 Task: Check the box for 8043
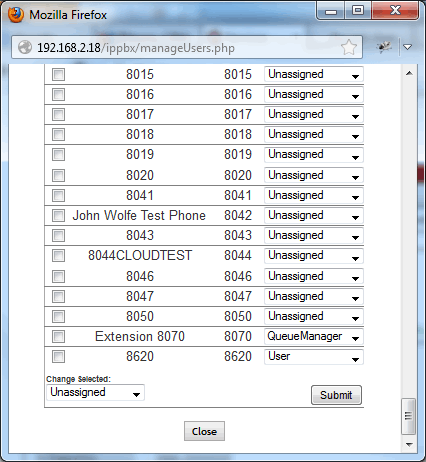coord(58,235)
